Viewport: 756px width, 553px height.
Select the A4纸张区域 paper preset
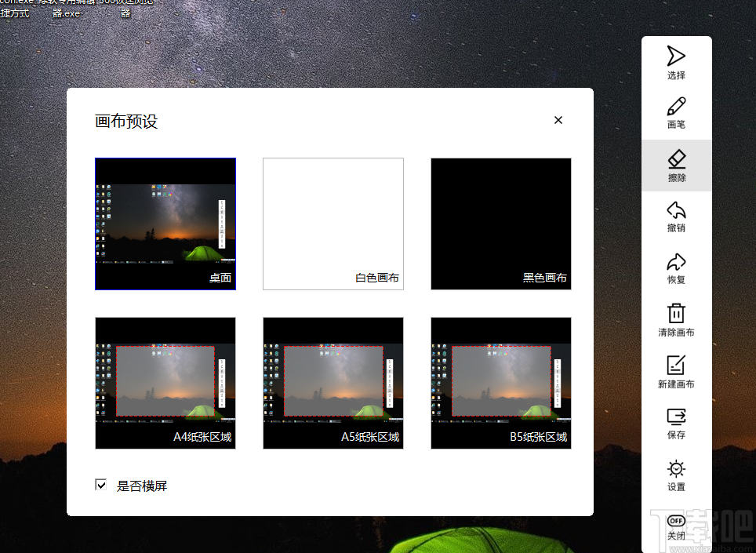(165, 383)
